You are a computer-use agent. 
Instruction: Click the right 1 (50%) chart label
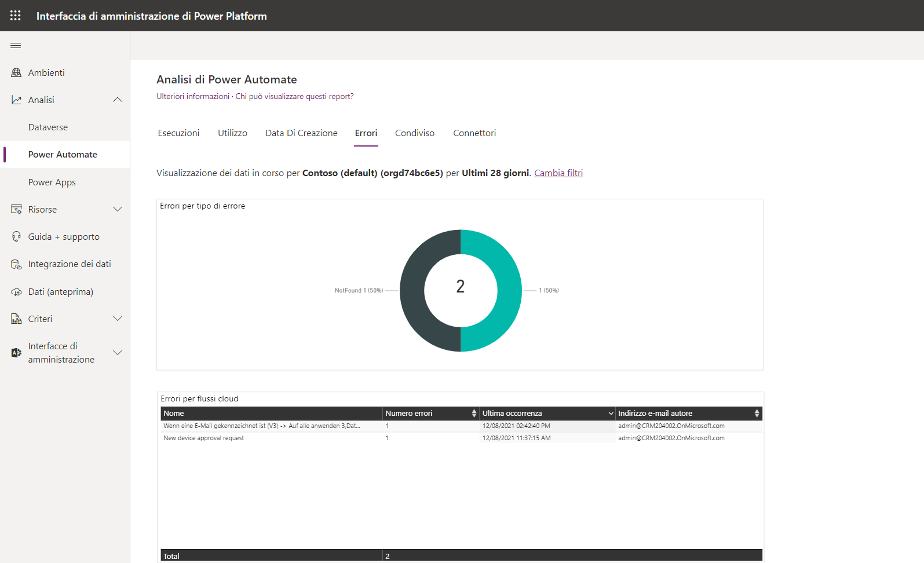pyautogui.click(x=549, y=290)
